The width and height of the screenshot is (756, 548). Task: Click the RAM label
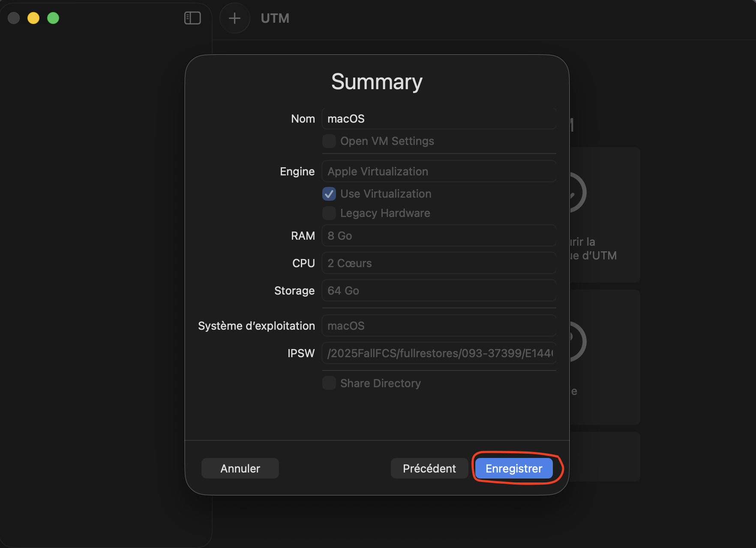(x=303, y=236)
